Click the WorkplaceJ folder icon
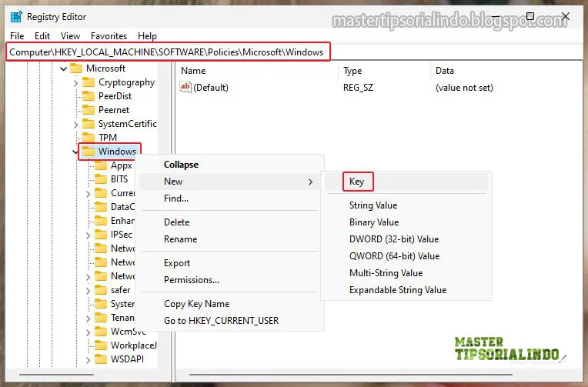 click(x=101, y=345)
